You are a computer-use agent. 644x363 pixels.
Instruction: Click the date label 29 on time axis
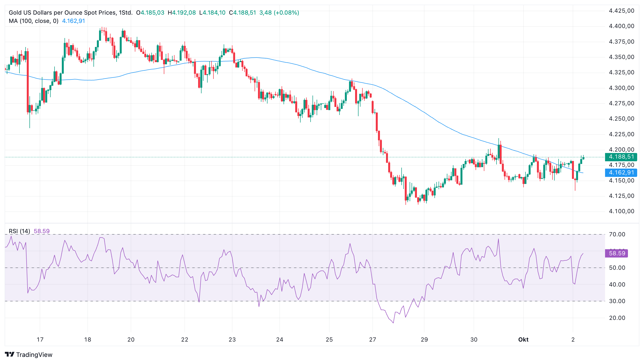tap(424, 339)
